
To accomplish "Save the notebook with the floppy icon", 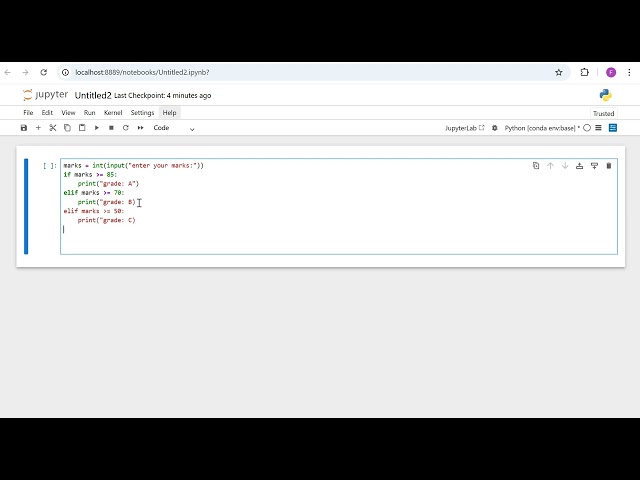I will pos(24,128).
